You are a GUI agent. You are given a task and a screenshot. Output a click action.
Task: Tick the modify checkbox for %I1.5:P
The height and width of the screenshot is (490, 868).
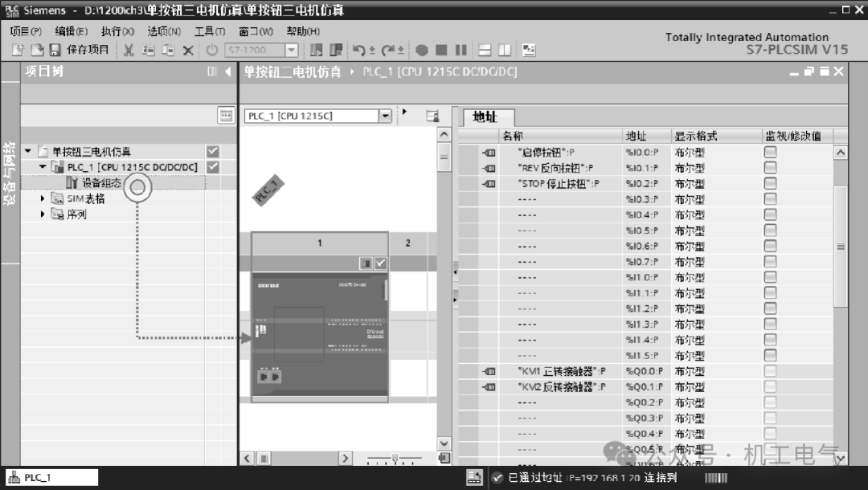point(770,355)
